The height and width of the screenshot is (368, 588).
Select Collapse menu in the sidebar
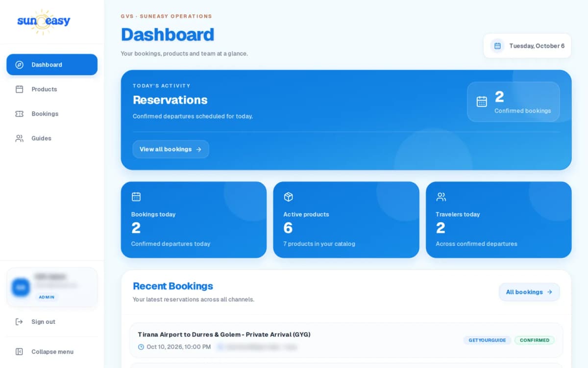pos(52,352)
